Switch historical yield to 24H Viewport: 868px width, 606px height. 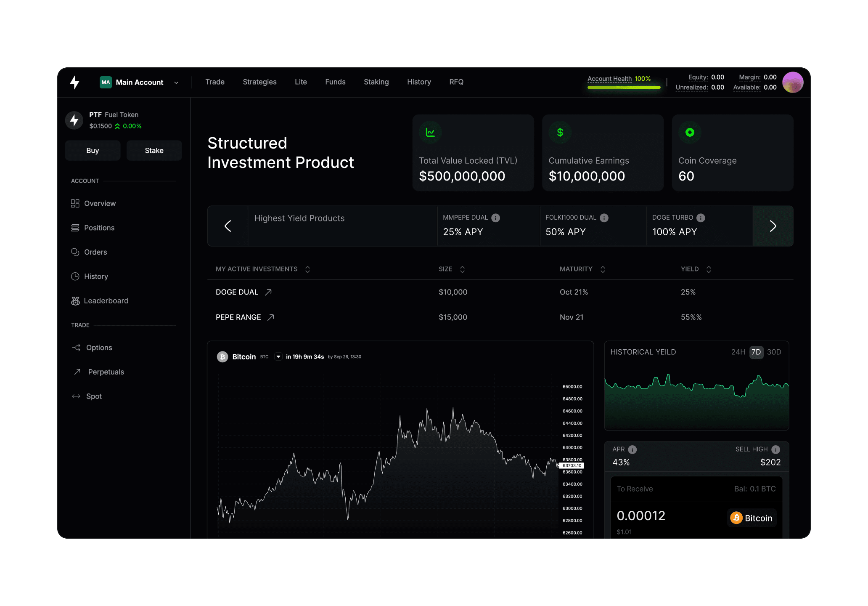point(738,352)
